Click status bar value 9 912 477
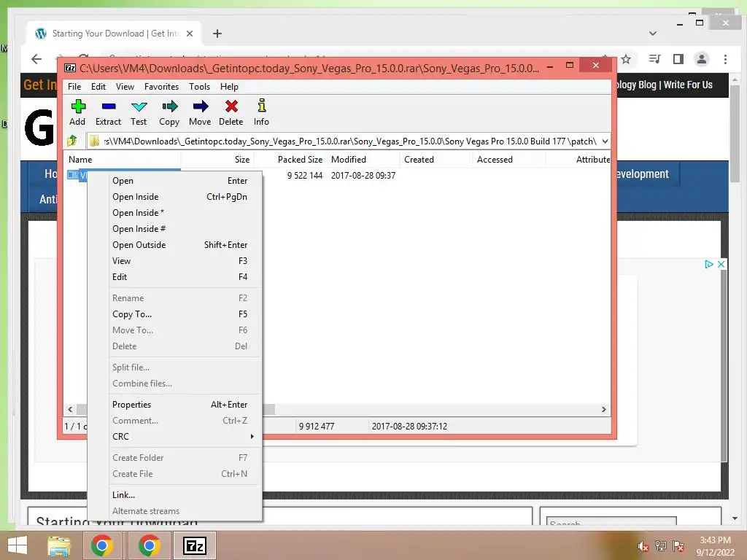Viewport: 747px width, 560px height. tap(317, 426)
